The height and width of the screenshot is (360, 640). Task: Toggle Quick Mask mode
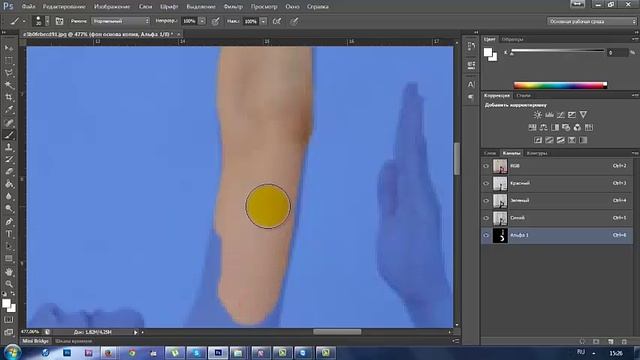click(9, 320)
